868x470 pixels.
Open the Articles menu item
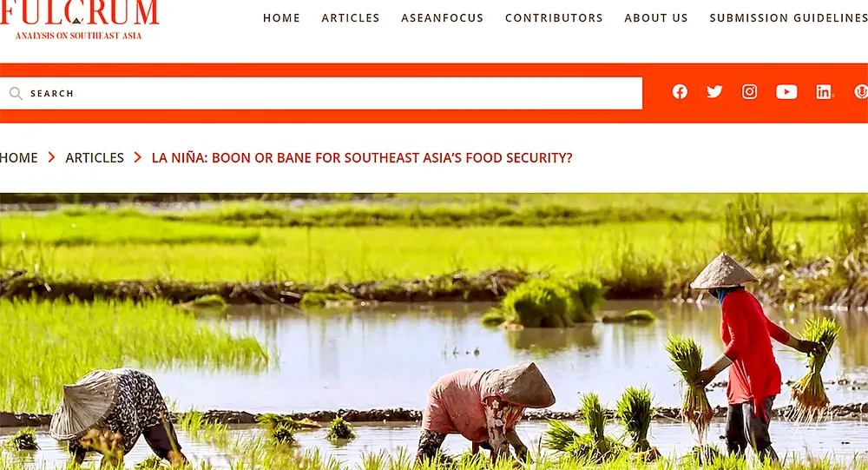[351, 17]
